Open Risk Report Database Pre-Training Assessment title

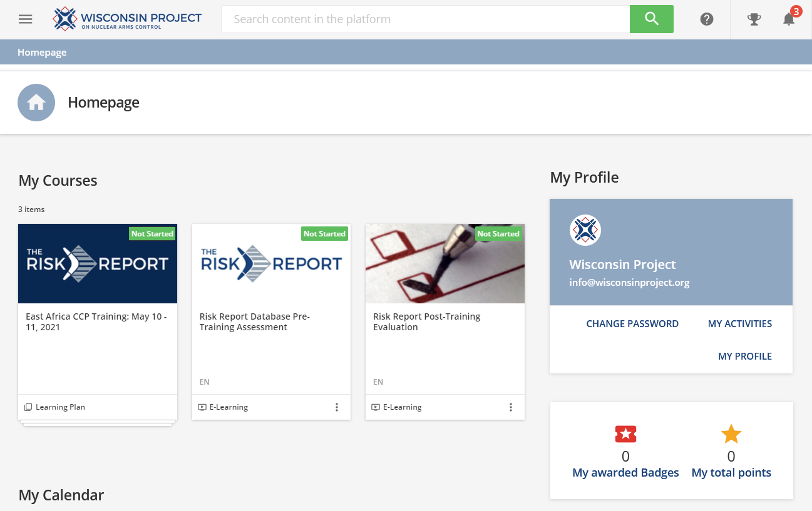tap(255, 321)
